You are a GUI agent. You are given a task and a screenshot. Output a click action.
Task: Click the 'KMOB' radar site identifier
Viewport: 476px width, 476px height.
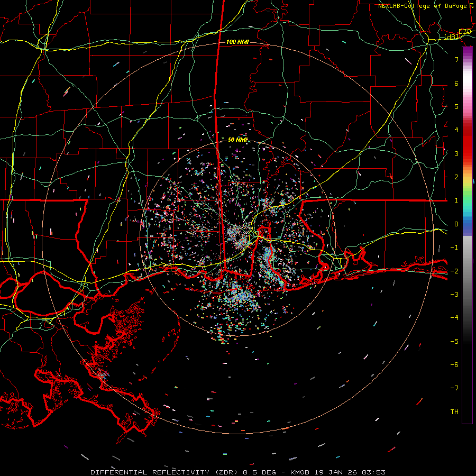(300, 472)
